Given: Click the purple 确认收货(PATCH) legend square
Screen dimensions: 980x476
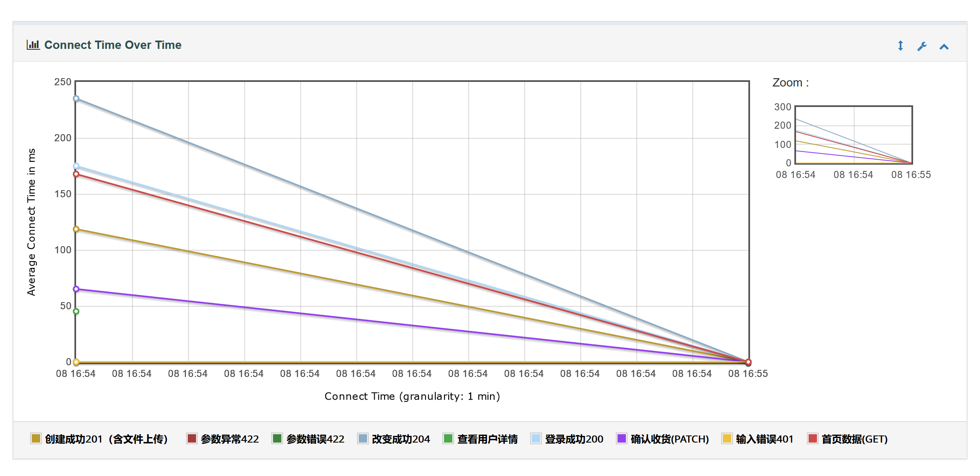Looking at the screenshot, I should click(x=621, y=439).
